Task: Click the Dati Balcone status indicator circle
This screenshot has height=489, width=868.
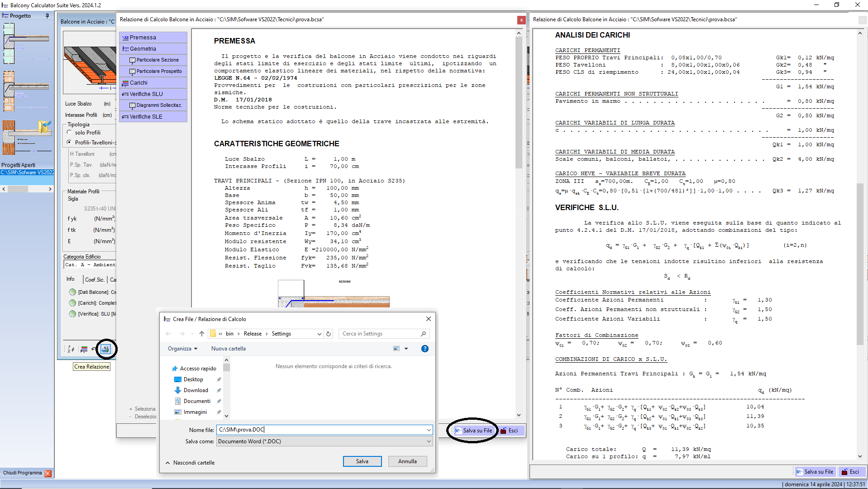Action: tap(72, 292)
